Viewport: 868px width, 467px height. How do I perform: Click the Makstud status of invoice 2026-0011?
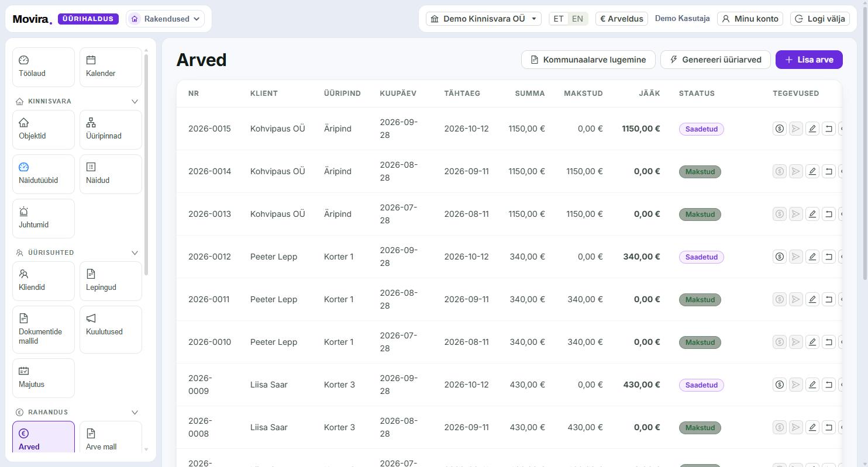[x=700, y=300]
